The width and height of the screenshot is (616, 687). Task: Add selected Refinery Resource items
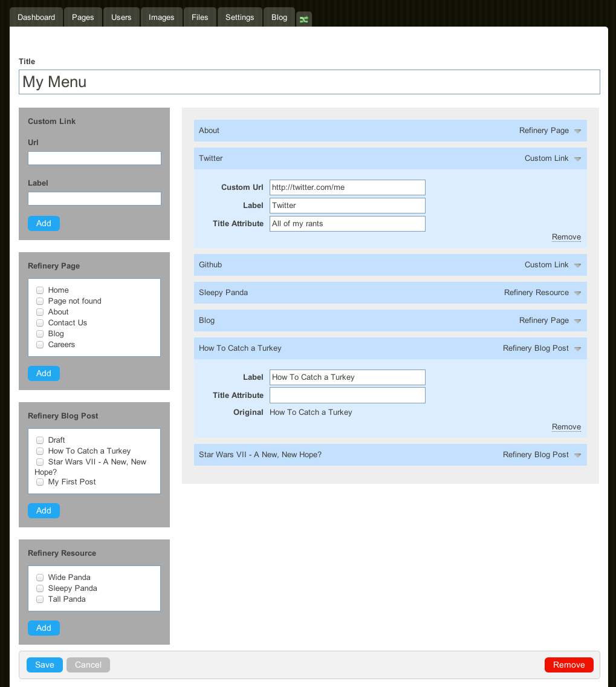(x=44, y=628)
